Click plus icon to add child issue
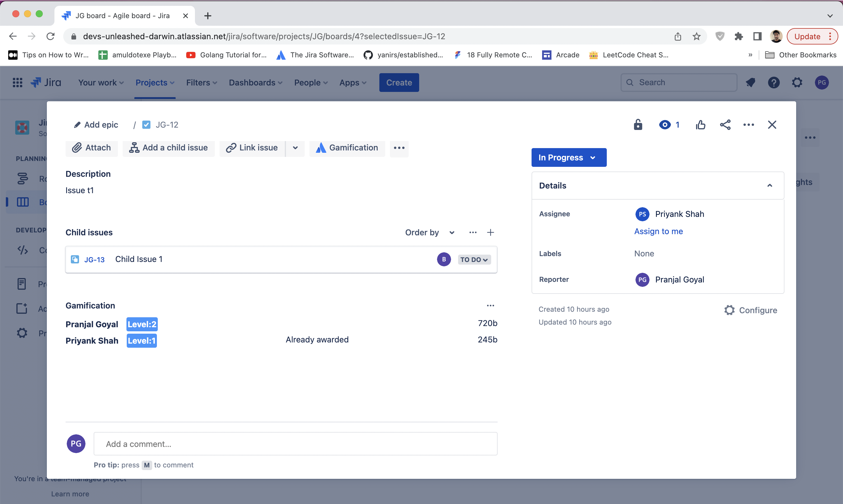This screenshot has height=504, width=843. click(490, 233)
